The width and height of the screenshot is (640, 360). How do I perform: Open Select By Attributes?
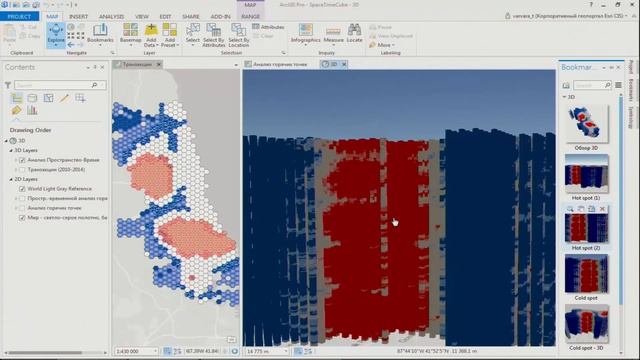click(213, 35)
